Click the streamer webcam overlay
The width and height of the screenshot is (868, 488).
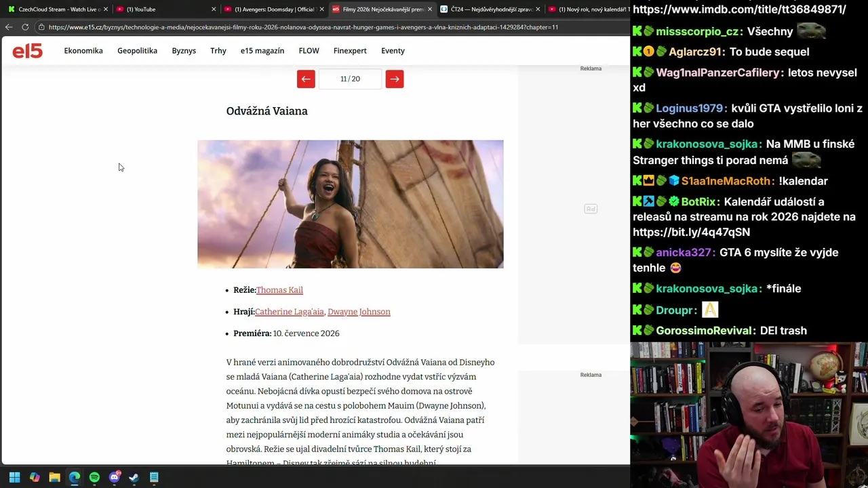pos(749,415)
